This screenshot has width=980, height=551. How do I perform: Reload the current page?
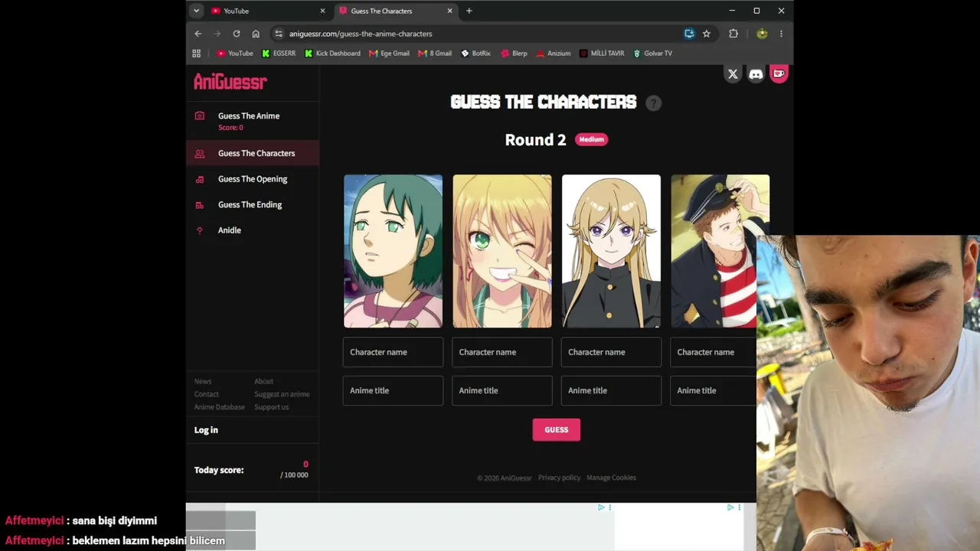click(237, 34)
